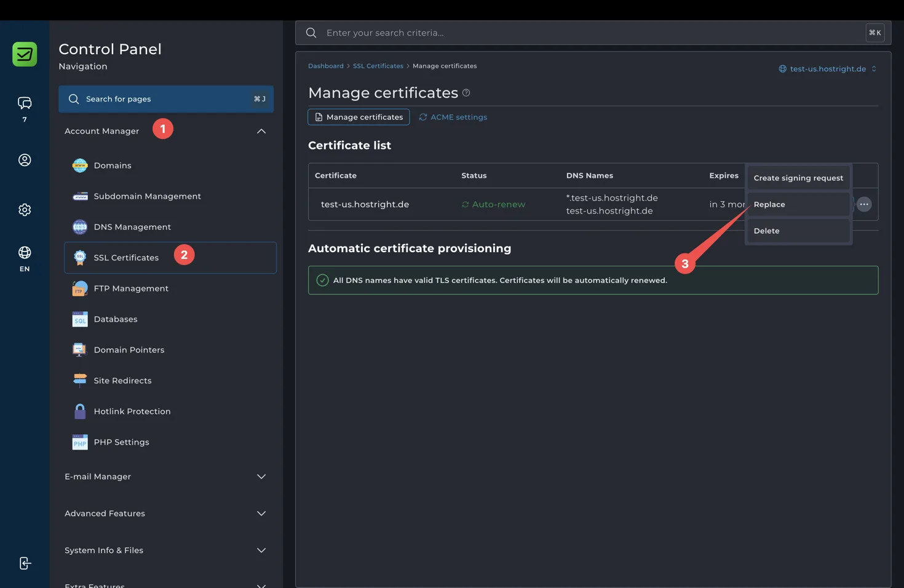Click the three-dot actions button for test-us.hostright.de
Image resolution: width=904 pixels, height=588 pixels.
point(864,204)
